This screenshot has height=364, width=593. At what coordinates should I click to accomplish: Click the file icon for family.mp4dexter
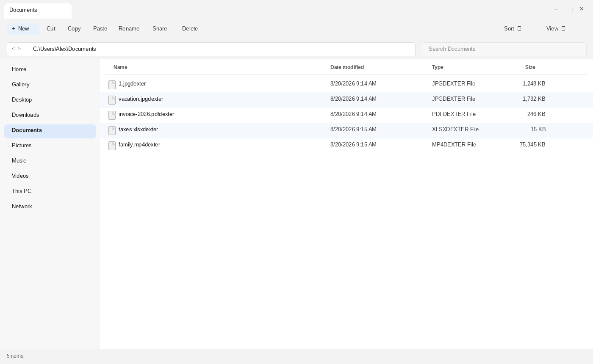click(x=112, y=146)
